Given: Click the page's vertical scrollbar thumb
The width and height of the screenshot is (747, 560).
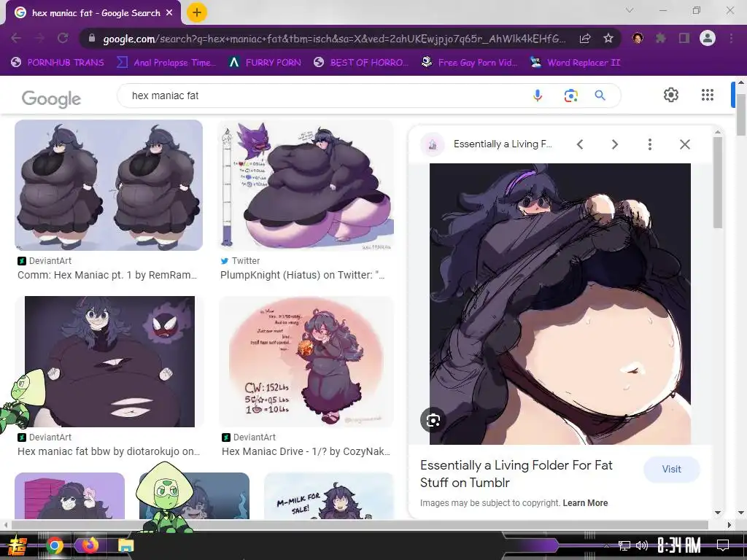Looking at the screenshot, I should click(x=741, y=114).
